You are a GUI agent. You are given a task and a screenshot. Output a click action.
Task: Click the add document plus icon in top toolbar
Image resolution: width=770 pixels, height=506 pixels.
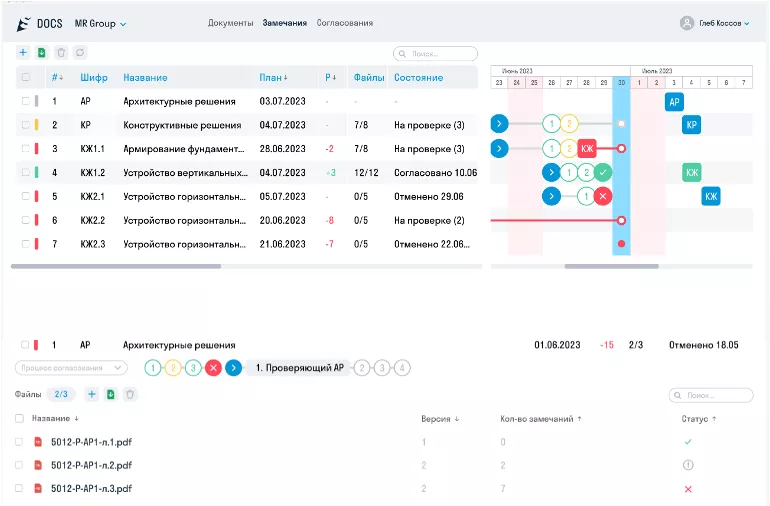point(24,53)
